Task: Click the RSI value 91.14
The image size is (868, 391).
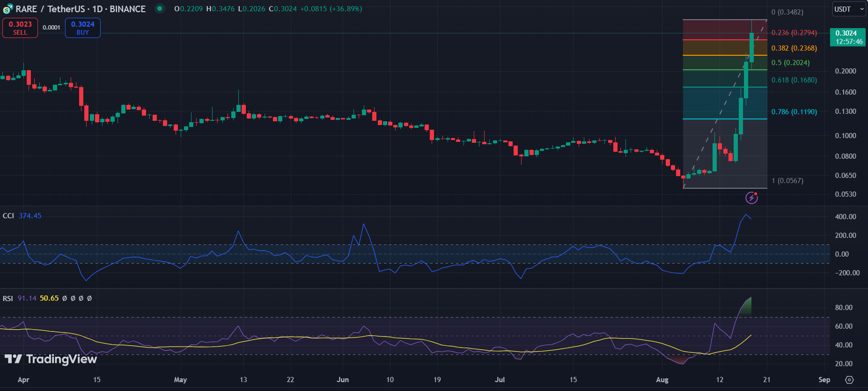Action: pos(27,298)
